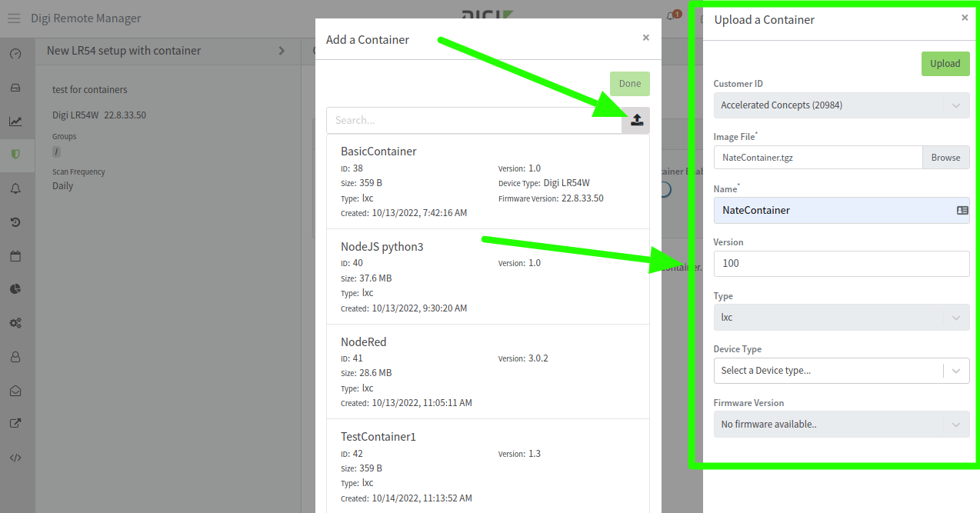
Task: Open the Customer ID dropdown
Action: point(842,105)
